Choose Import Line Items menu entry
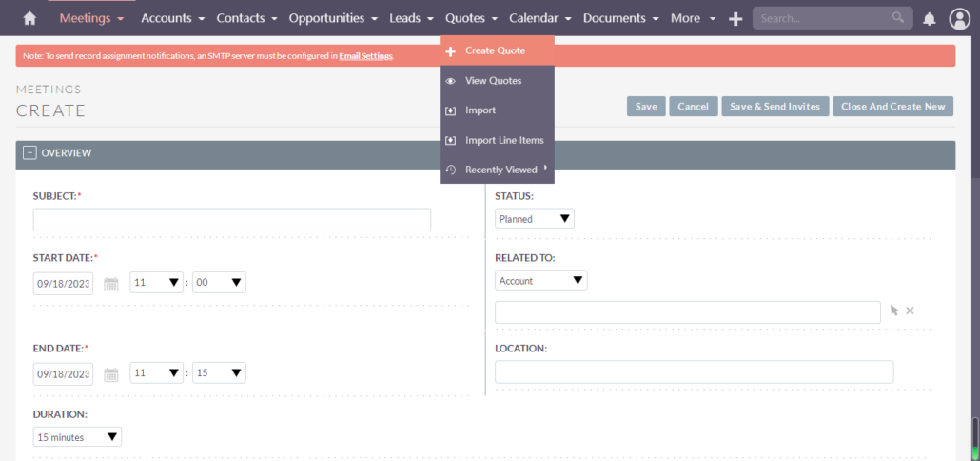The height and width of the screenshot is (461, 980). click(x=503, y=140)
